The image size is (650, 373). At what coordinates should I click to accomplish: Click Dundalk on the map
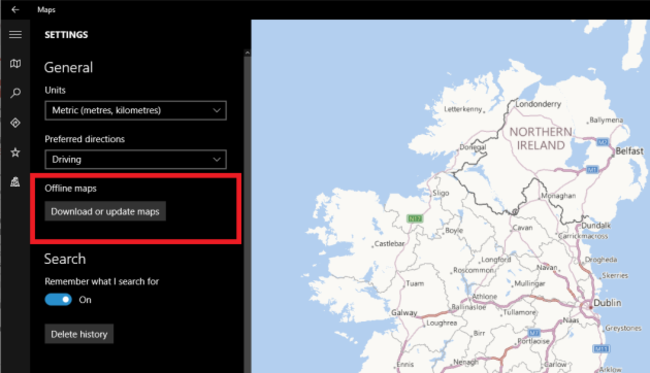(x=596, y=225)
